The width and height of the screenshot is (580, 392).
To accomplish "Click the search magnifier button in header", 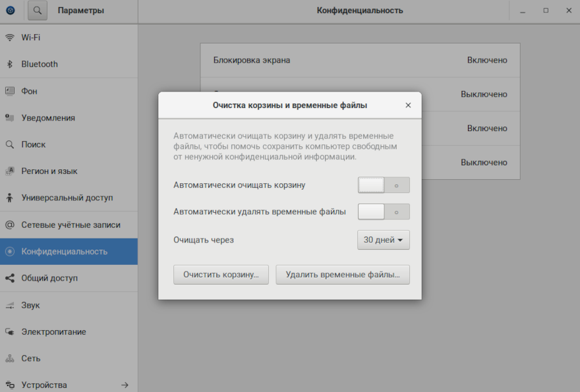I will click(38, 11).
